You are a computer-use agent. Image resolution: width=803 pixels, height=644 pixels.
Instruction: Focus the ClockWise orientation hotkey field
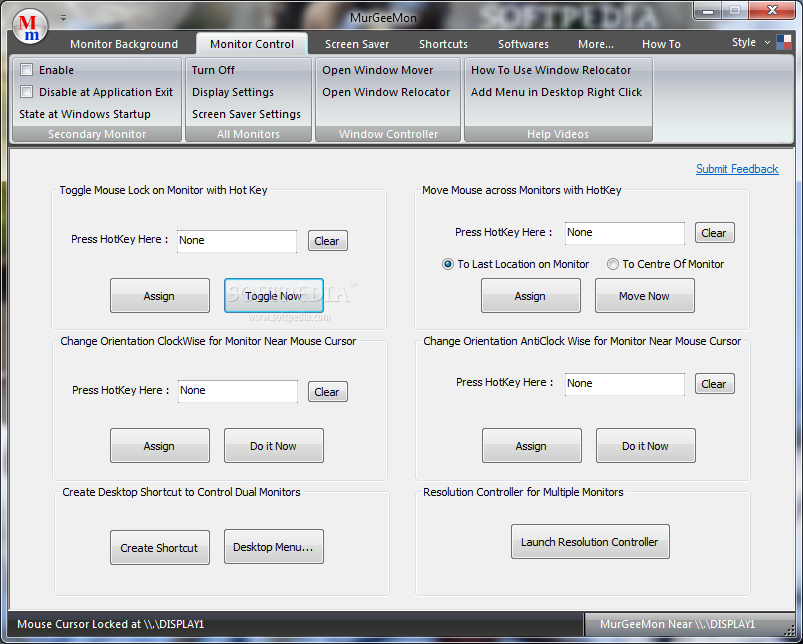tap(238, 391)
